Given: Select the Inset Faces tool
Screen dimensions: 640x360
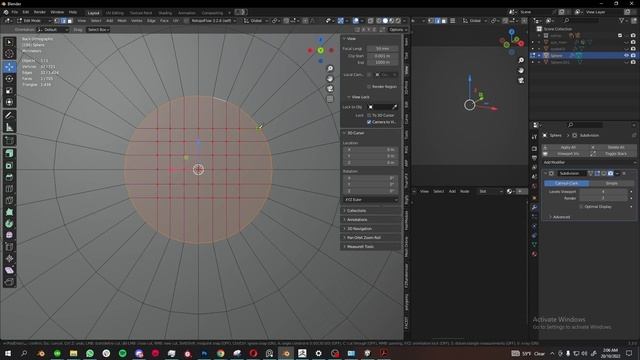Looking at the screenshot, I should pos(9,165).
